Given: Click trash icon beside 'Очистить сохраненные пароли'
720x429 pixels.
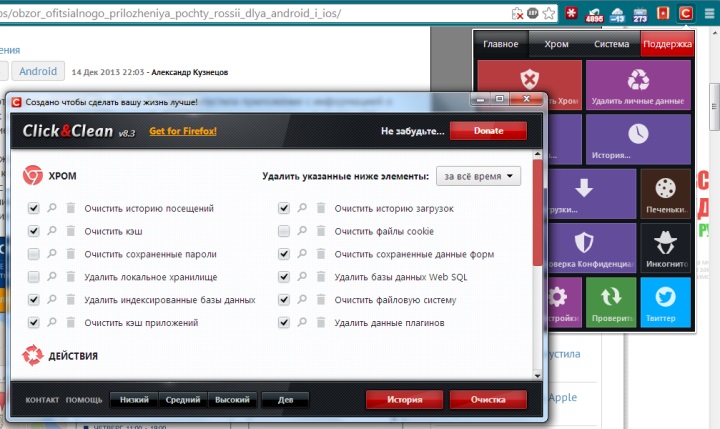Looking at the screenshot, I should tap(71, 254).
